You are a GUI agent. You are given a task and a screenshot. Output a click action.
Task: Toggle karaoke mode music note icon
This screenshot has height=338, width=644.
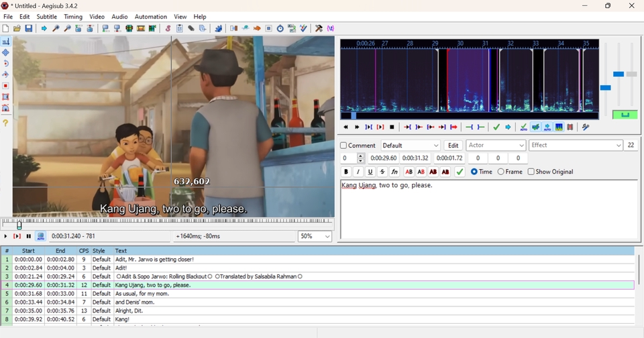click(586, 127)
